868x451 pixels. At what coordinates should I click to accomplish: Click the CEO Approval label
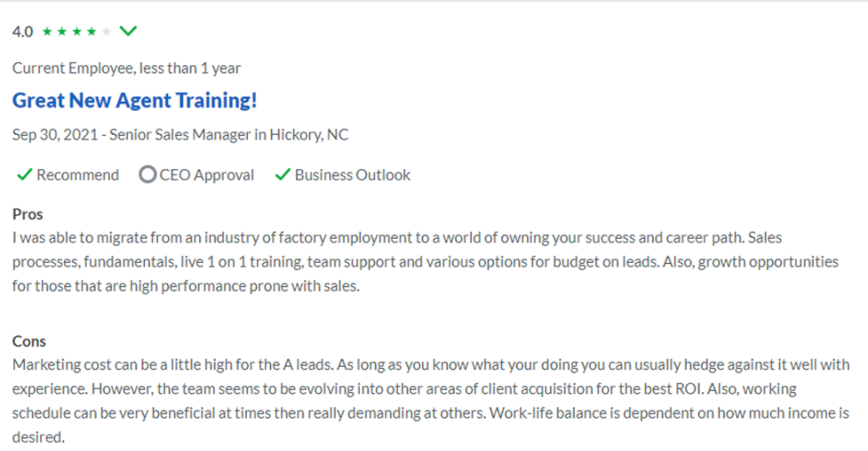pyautogui.click(x=207, y=175)
